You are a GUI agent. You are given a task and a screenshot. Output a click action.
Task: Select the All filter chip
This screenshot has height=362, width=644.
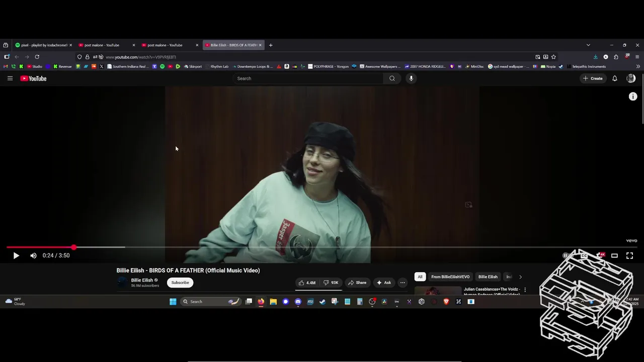[420, 277]
